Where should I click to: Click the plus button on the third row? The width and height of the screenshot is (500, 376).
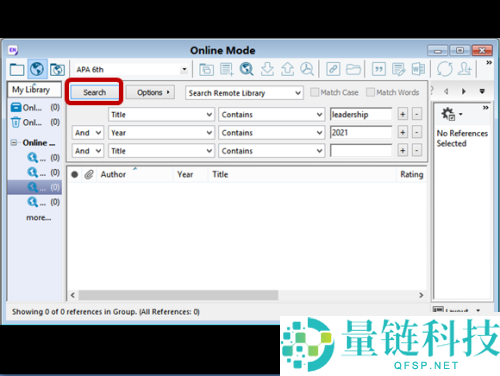point(403,150)
